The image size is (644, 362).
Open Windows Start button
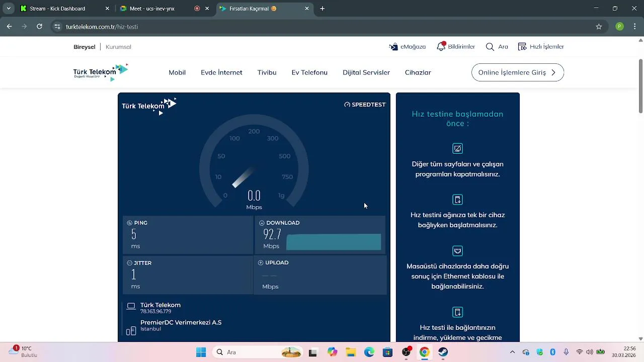coord(201,352)
